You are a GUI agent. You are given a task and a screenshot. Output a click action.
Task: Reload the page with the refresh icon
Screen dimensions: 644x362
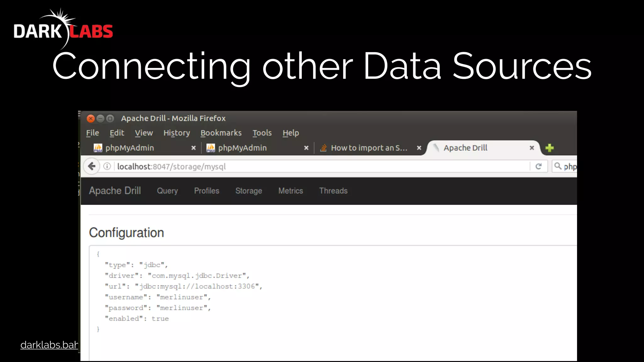[538, 166]
